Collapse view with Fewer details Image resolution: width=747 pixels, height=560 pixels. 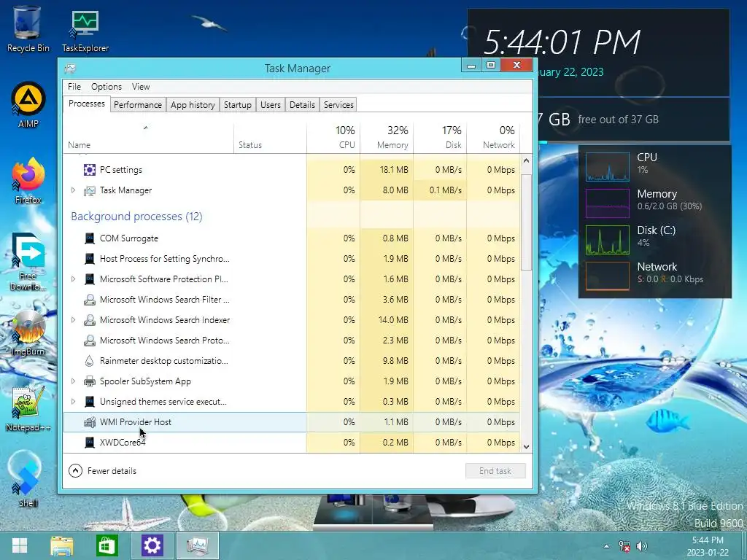pyautogui.click(x=102, y=470)
